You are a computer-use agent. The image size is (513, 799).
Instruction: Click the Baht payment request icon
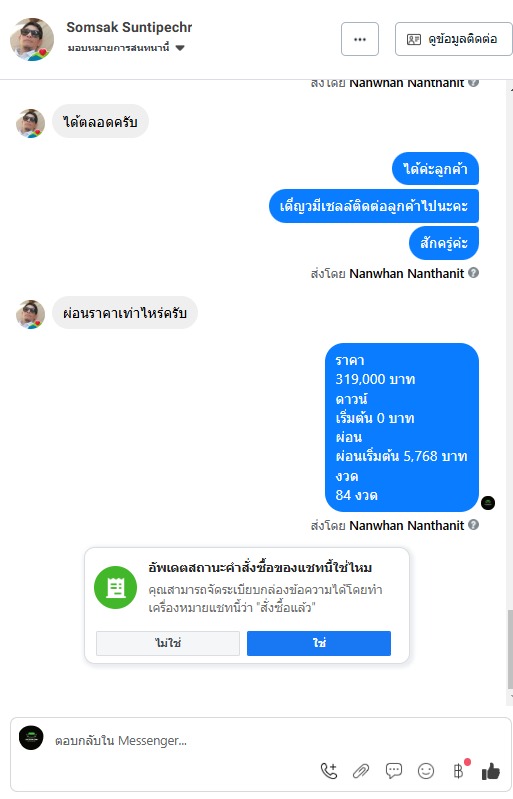point(458,770)
